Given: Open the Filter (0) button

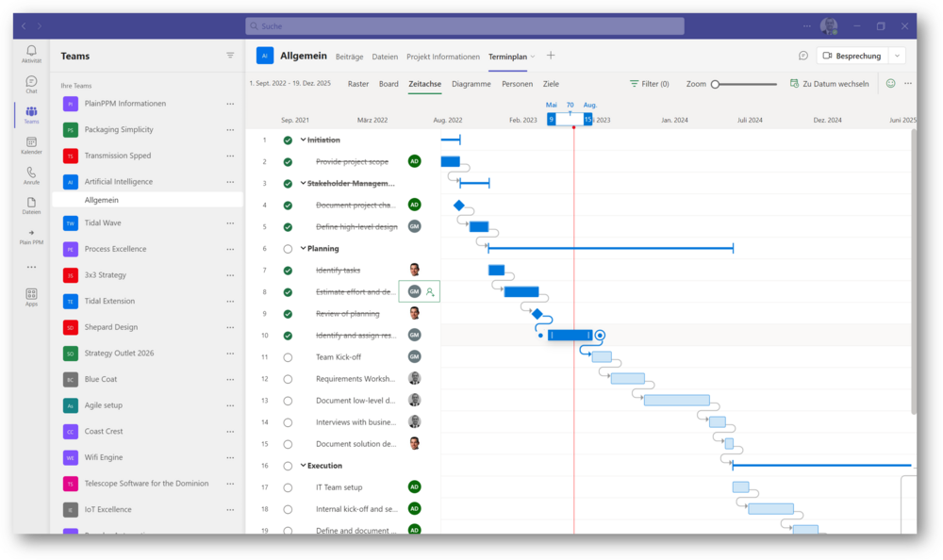Looking at the screenshot, I should 649,84.
